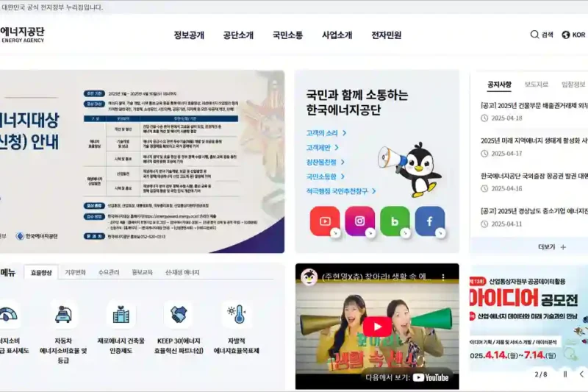Viewport: 588px width, 392px height.
Task: Select the 수요관리 tab
Action: (x=109, y=272)
